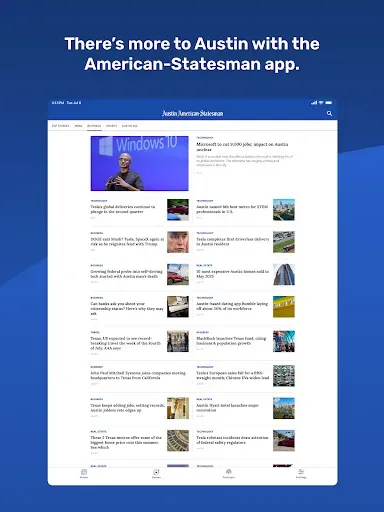The image size is (384, 512).
Task: Open Bumble laying off workforce article
Action: [x=232, y=306]
